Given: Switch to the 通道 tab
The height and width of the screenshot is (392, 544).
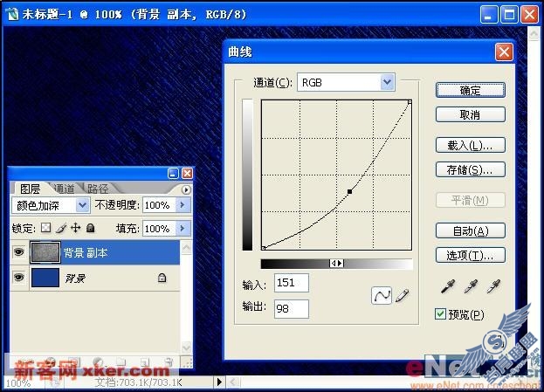Looking at the screenshot, I should point(65,189).
